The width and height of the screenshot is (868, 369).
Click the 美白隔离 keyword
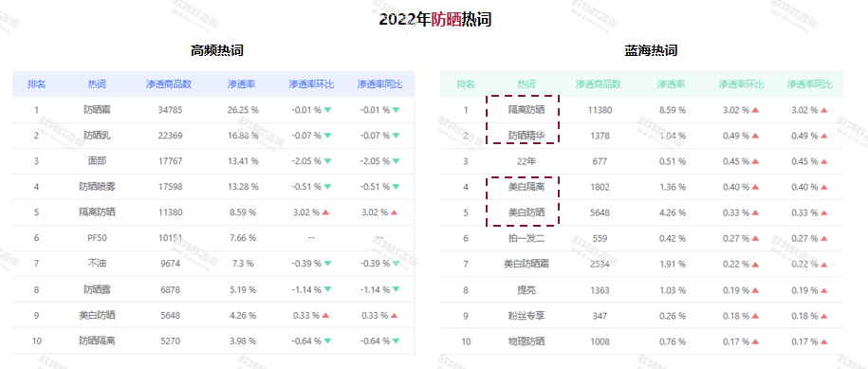point(526,187)
